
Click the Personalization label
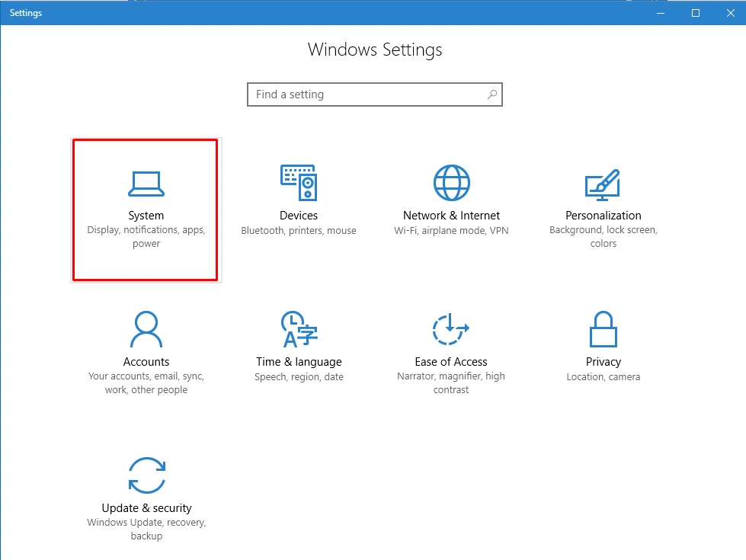point(604,216)
